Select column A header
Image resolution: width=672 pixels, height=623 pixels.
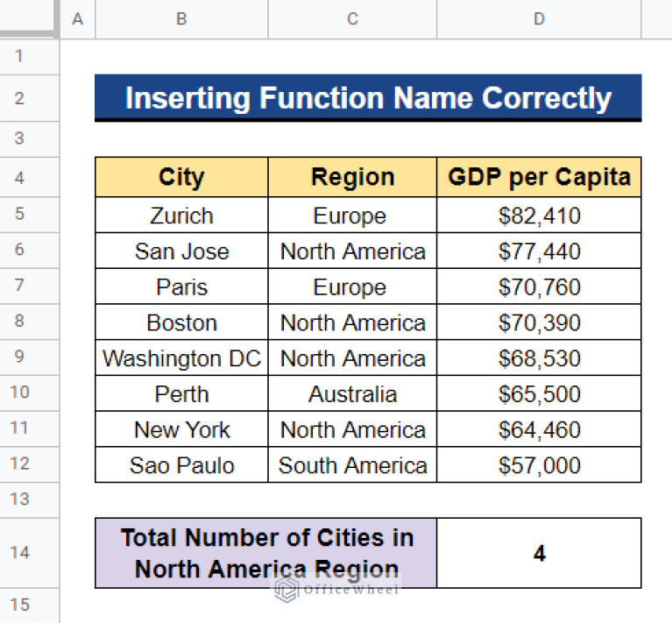77,18
